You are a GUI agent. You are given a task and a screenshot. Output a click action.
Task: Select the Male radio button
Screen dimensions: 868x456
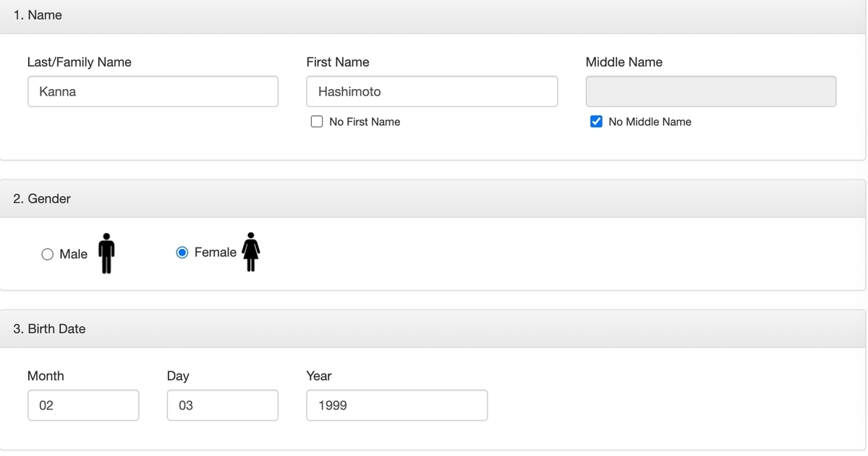47,254
